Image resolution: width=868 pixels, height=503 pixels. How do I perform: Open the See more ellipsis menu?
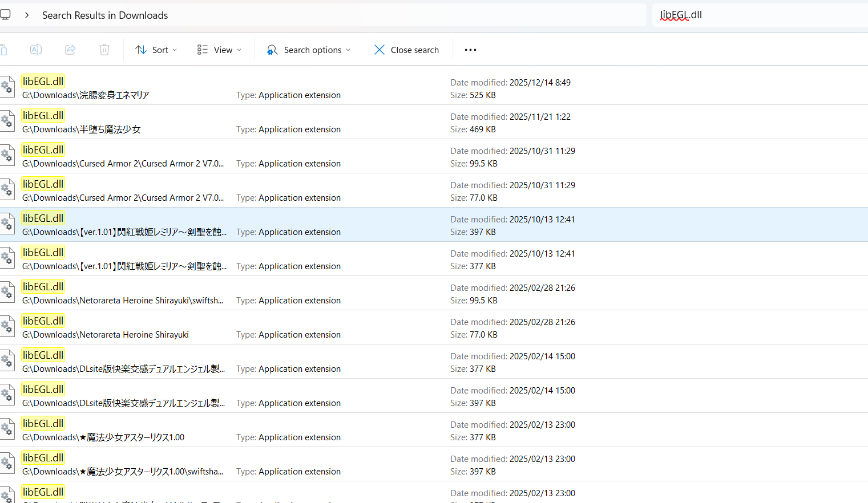click(470, 50)
